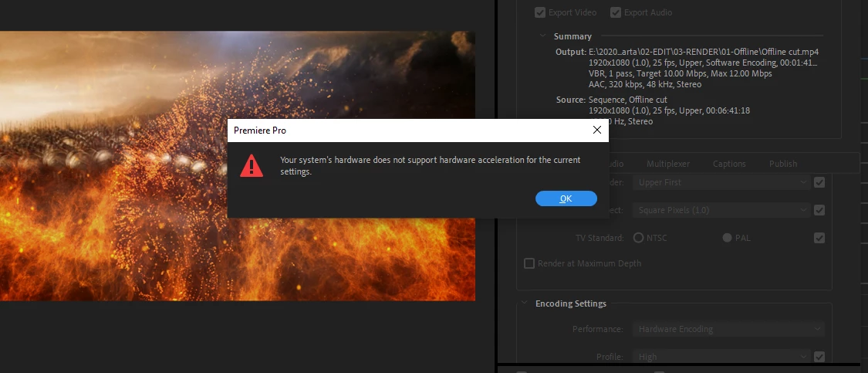Close the Premiere Pro warning dialog
The width and height of the screenshot is (868, 373).
(x=596, y=131)
